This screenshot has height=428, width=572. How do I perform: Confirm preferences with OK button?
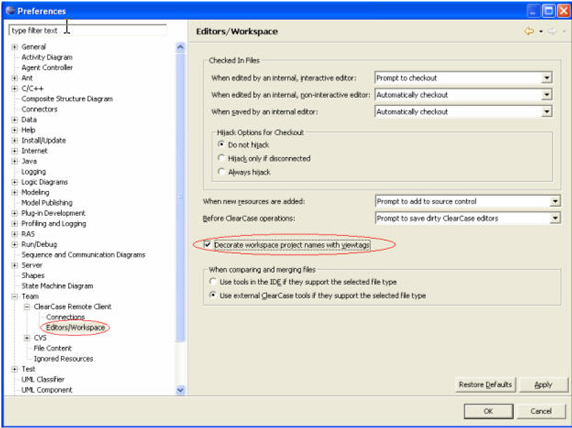click(x=488, y=411)
